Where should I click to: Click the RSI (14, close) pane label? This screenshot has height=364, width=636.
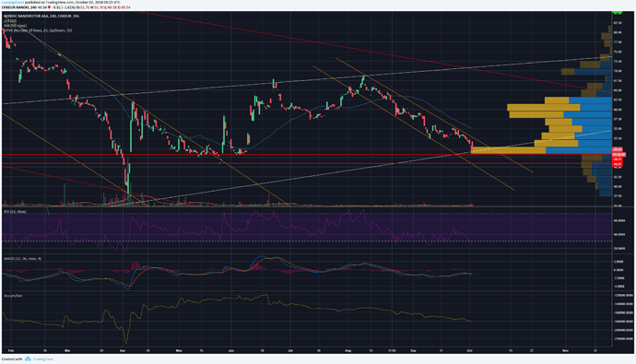(x=15, y=212)
